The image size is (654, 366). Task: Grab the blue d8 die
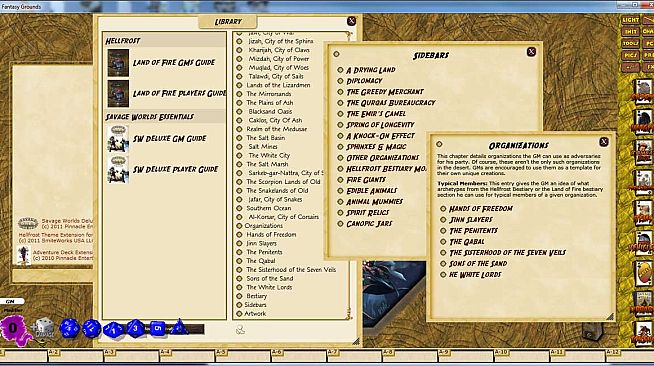tap(135, 328)
